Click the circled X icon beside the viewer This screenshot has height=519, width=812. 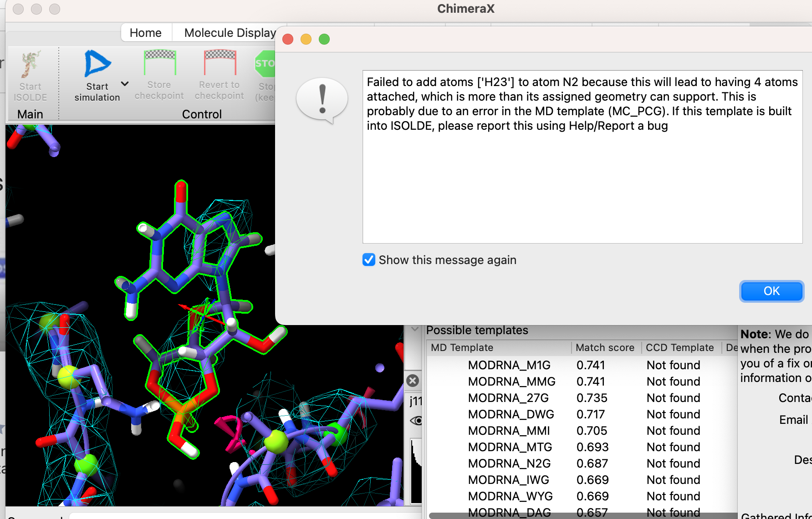(413, 381)
